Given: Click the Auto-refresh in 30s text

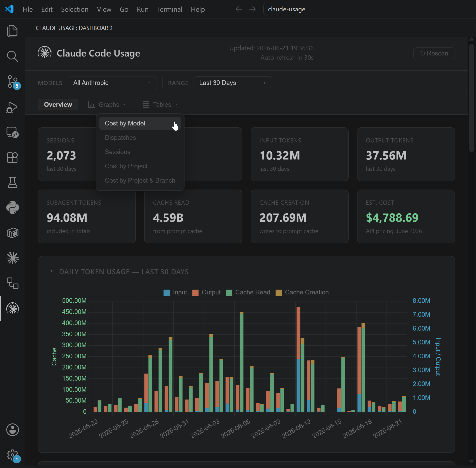Looking at the screenshot, I should 287,58.
